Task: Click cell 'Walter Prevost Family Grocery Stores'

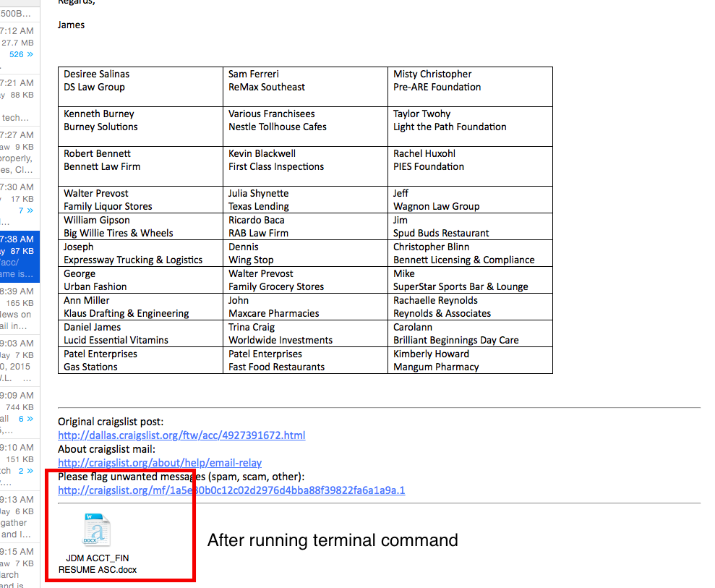Action: point(305,280)
